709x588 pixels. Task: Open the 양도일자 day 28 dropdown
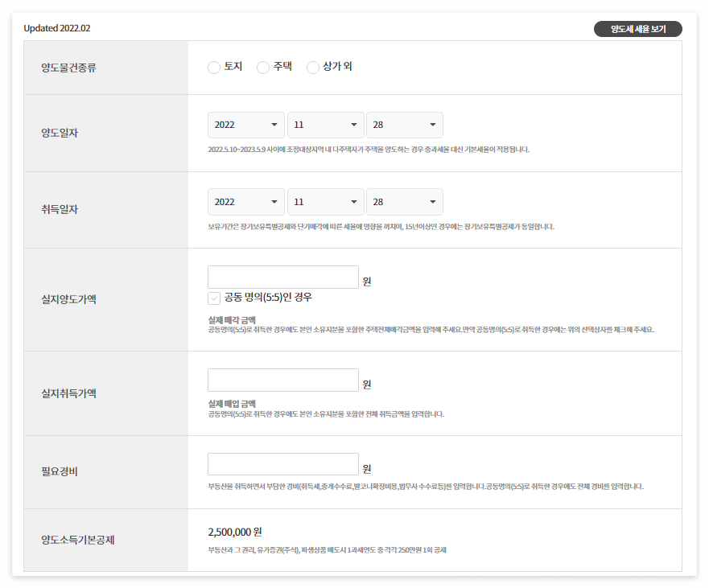[405, 125]
